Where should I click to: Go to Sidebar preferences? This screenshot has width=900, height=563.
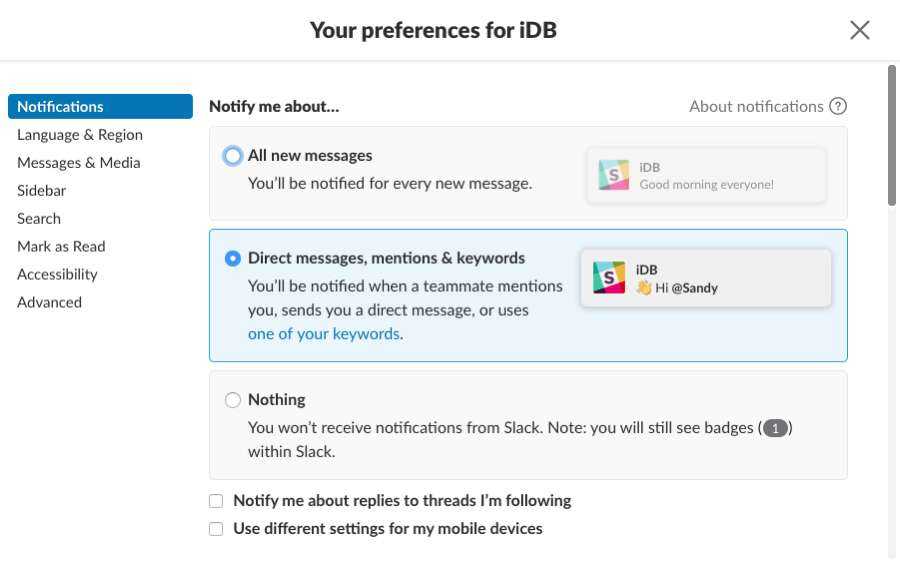(x=42, y=191)
